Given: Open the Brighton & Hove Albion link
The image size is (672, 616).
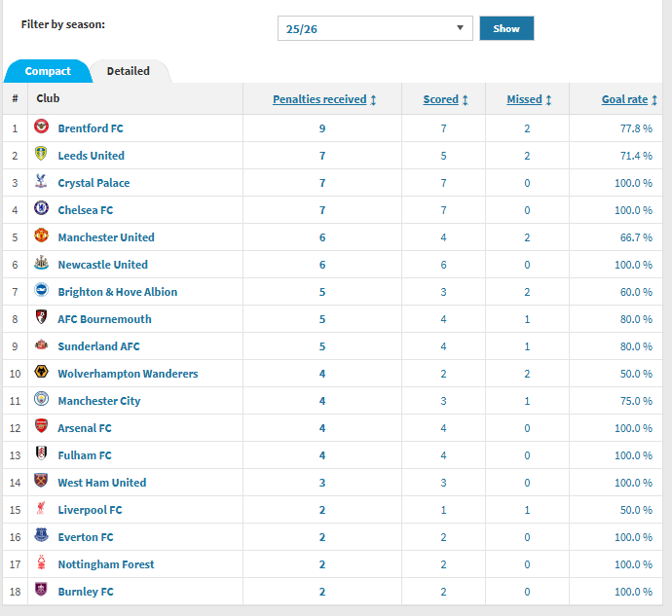Looking at the screenshot, I should coord(118,292).
